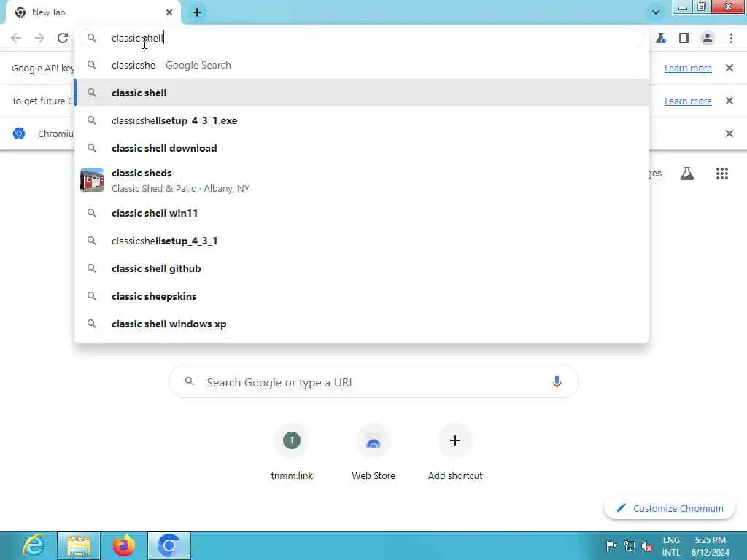Open the Google apps grid icon

pyautogui.click(x=722, y=174)
